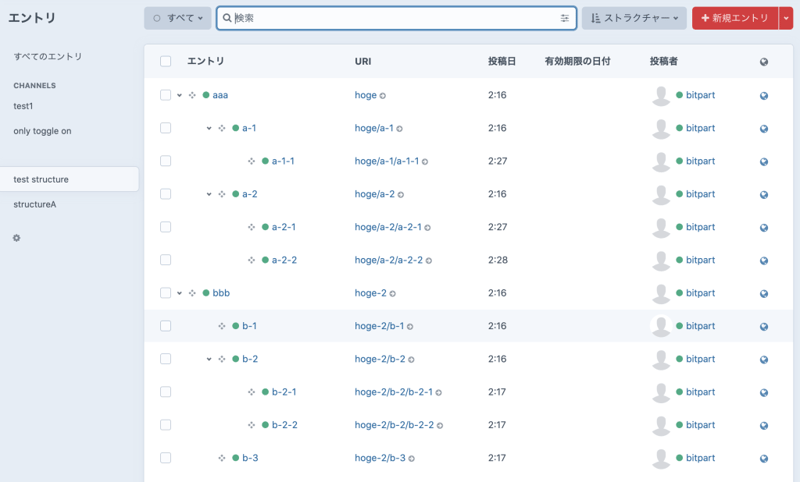Open the ストラクチャー dropdown
800x482 pixels.
pyautogui.click(x=634, y=18)
